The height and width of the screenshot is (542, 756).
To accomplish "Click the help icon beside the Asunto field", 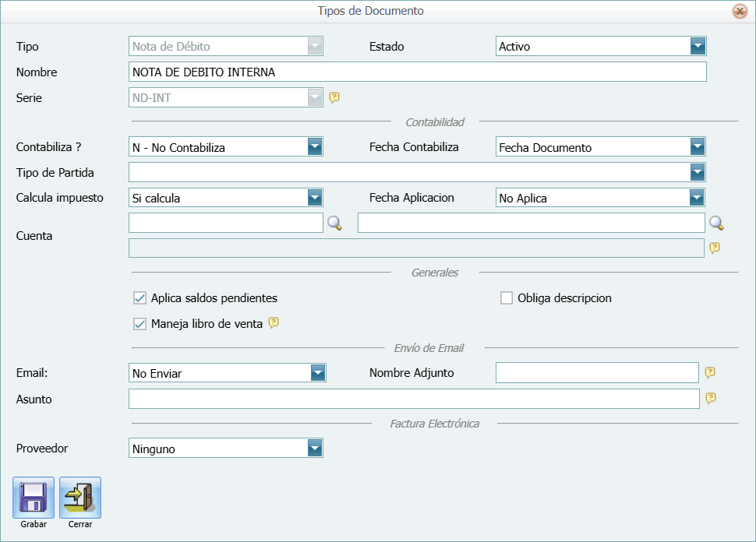I will coord(710,399).
